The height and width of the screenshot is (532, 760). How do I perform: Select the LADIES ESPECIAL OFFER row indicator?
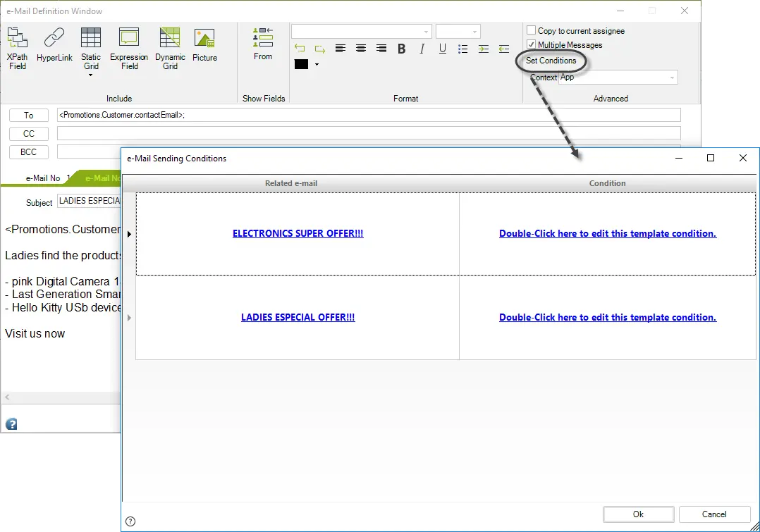130,318
